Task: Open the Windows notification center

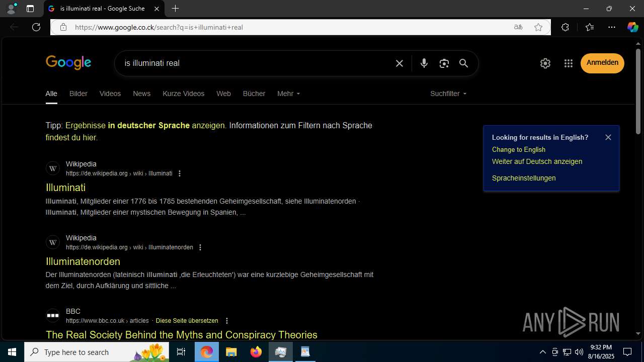Action: pos(627,352)
